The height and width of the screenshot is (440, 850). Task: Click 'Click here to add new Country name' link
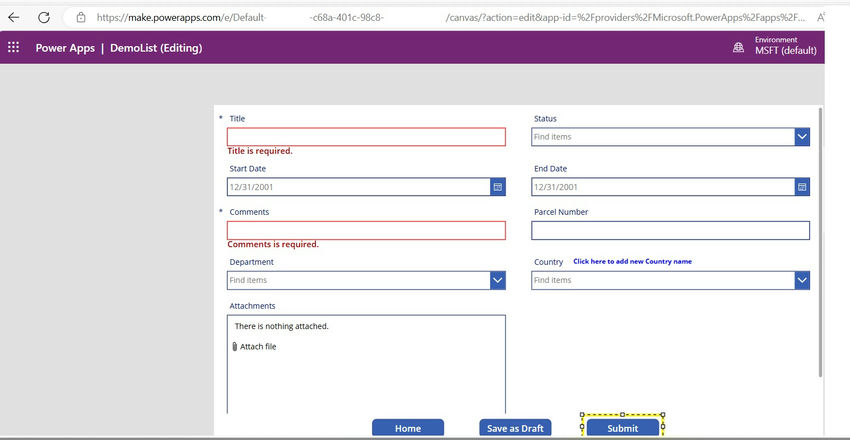[x=633, y=261]
